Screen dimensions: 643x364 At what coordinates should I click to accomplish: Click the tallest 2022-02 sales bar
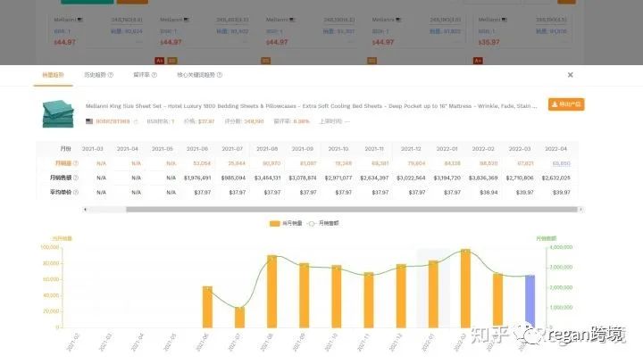click(465, 288)
